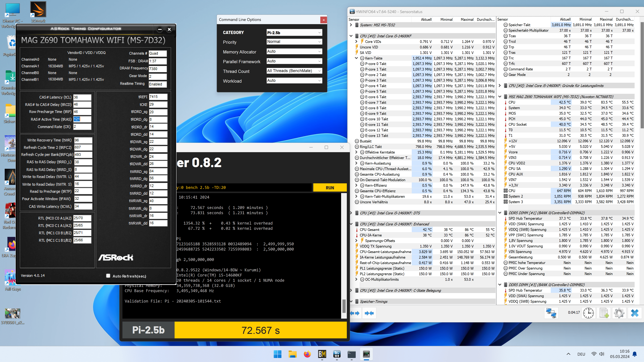The image size is (644, 362).
Task: Switch to BenchMate in the taskbar
Action: [x=322, y=354]
